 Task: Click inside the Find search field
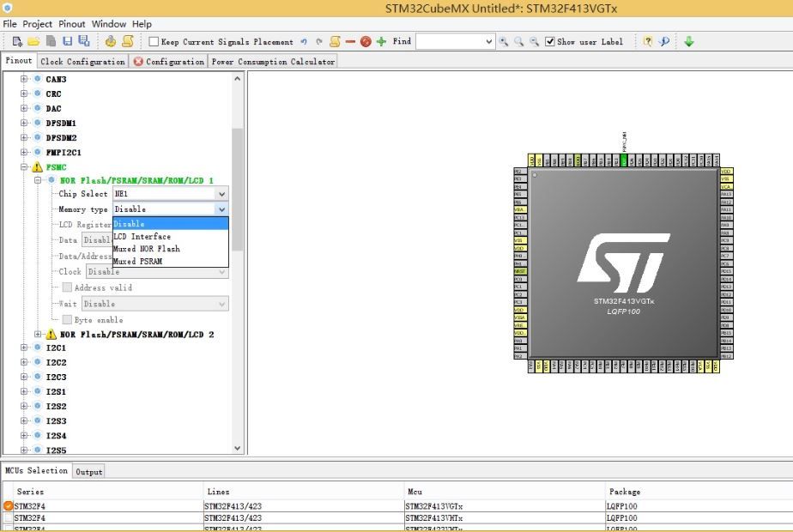[450, 41]
